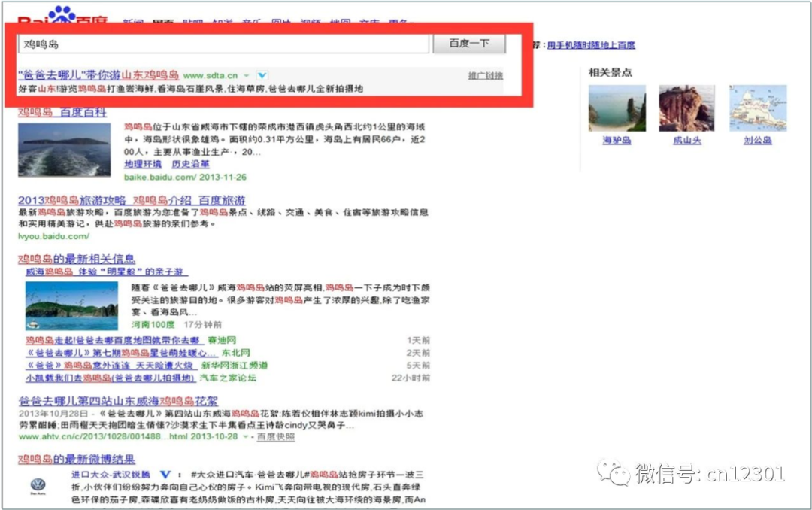The width and height of the screenshot is (812, 510).
Task: Open the 进口大众-武汉锐腾 weibo account link
Action: click(111, 475)
